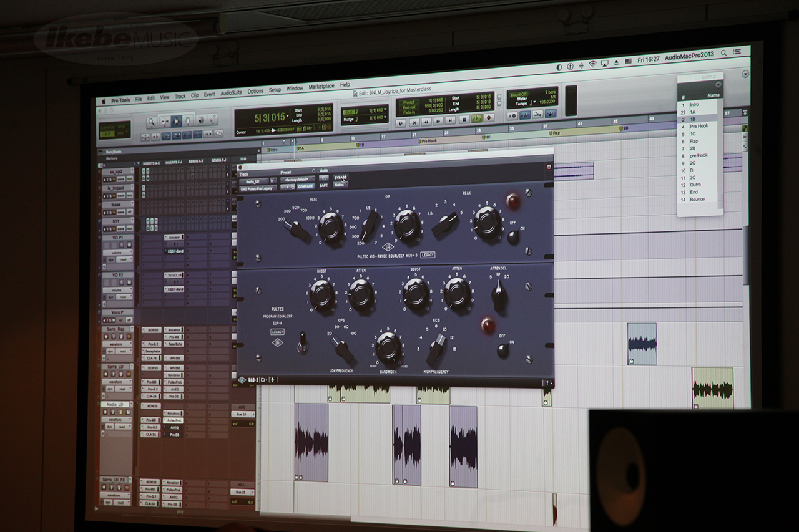799x532 pixels.
Task: Select the Grabber hand tool
Action: (x=177, y=121)
